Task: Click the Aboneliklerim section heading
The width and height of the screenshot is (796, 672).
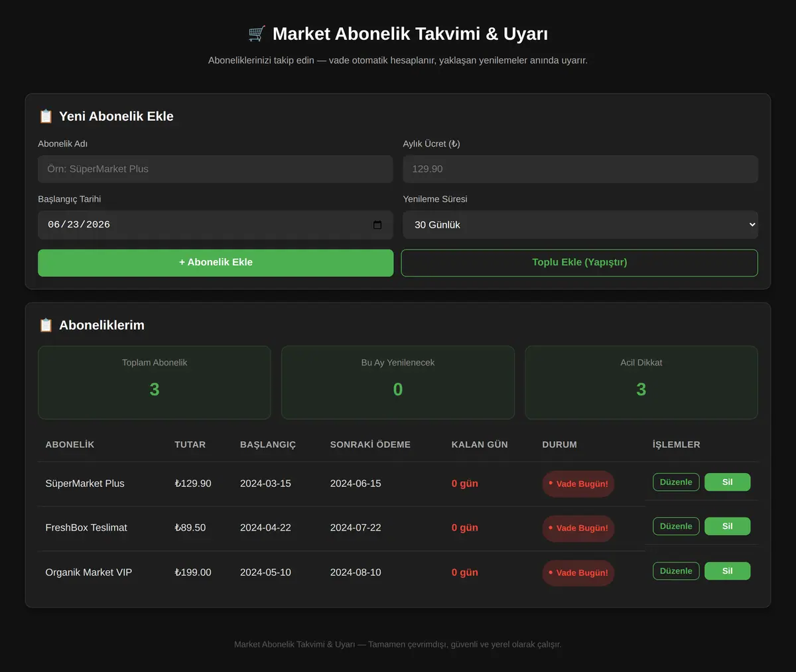Action: point(101,325)
